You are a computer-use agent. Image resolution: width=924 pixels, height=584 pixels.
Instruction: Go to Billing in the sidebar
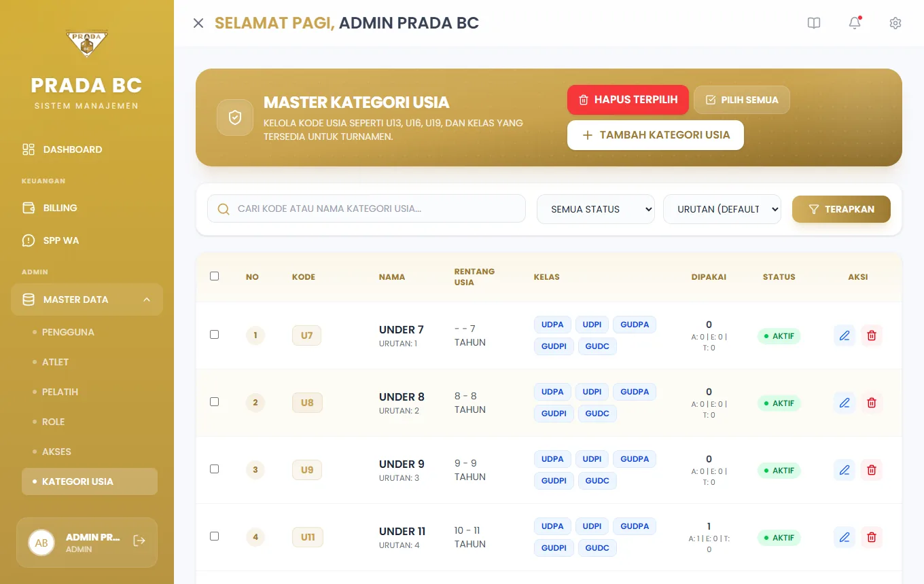pyautogui.click(x=87, y=208)
